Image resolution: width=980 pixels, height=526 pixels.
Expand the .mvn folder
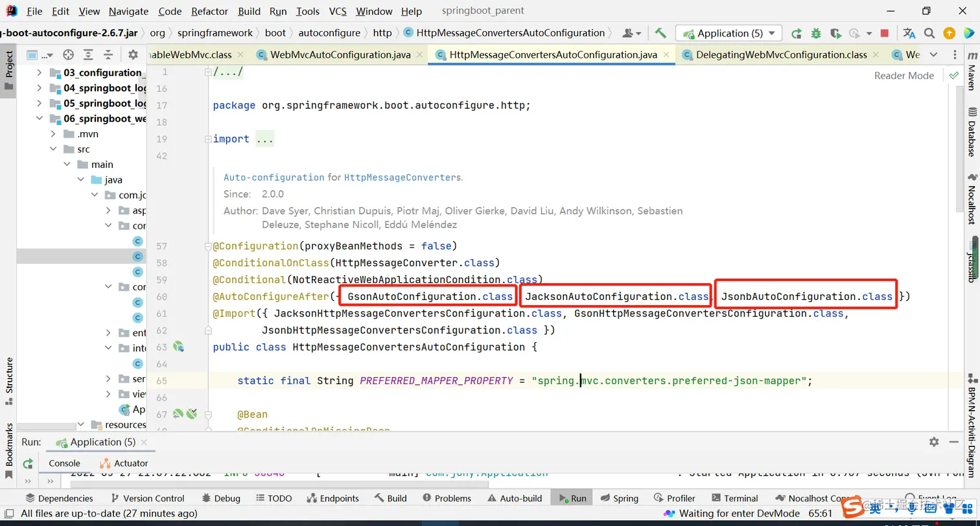(x=54, y=134)
